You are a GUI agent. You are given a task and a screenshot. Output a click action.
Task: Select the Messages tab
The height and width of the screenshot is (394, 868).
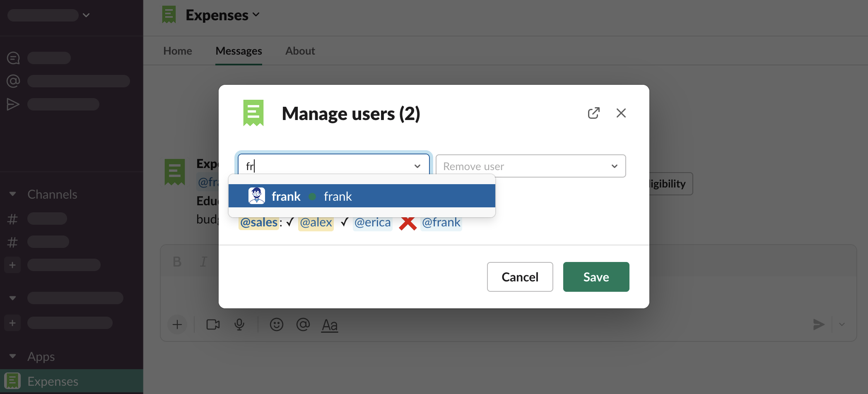click(x=239, y=51)
